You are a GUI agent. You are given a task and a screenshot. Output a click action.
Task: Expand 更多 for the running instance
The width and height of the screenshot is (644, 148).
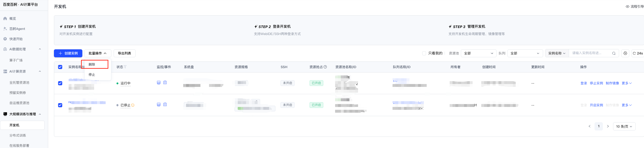(x=627, y=83)
